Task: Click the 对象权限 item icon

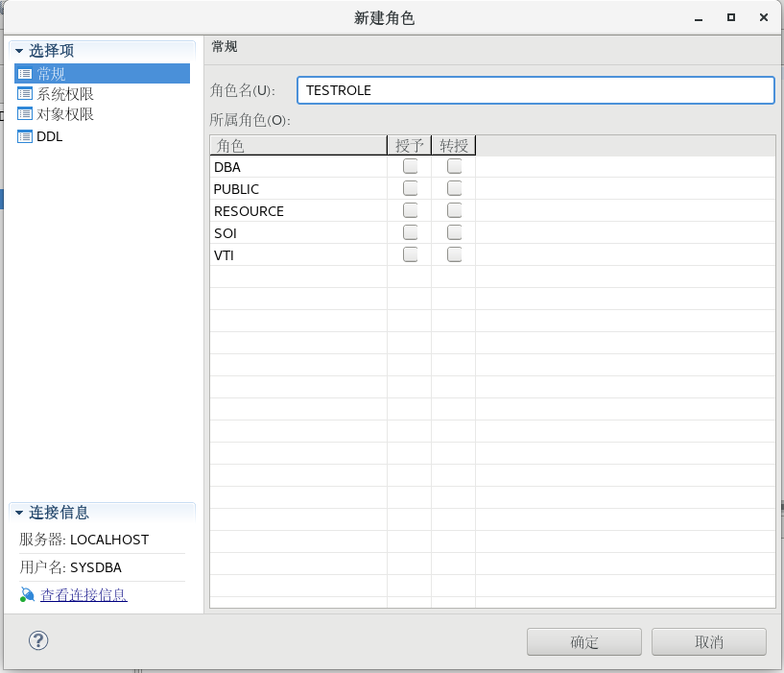Action: (x=26, y=114)
